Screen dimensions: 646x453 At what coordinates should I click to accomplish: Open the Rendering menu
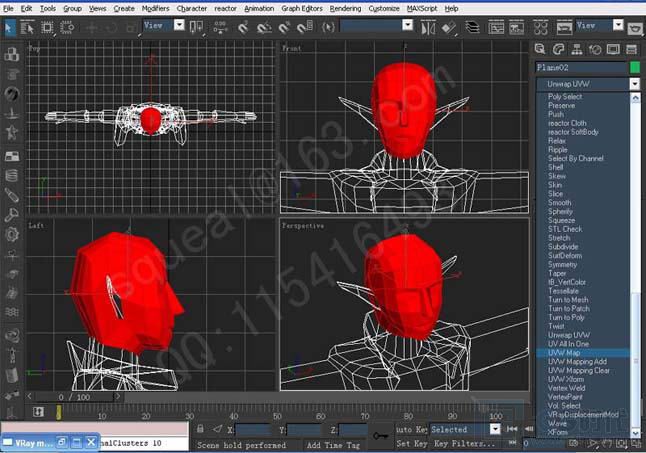tap(345, 8)
